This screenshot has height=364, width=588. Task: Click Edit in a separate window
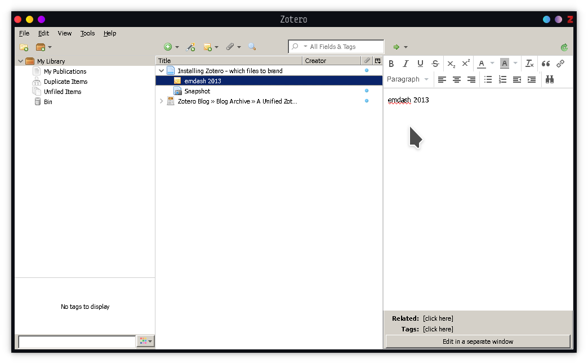[478, 341]
